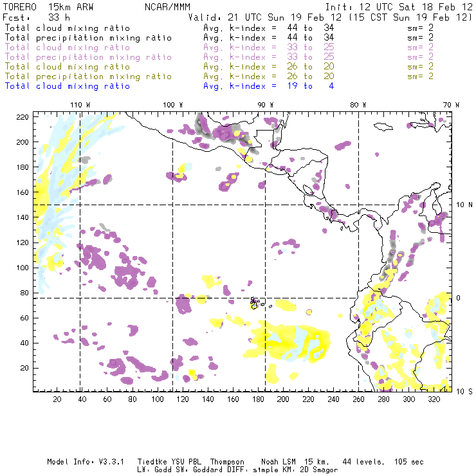Click the '100' tick label on the vertical axis
476x476 pixels.
pos(23,268)
